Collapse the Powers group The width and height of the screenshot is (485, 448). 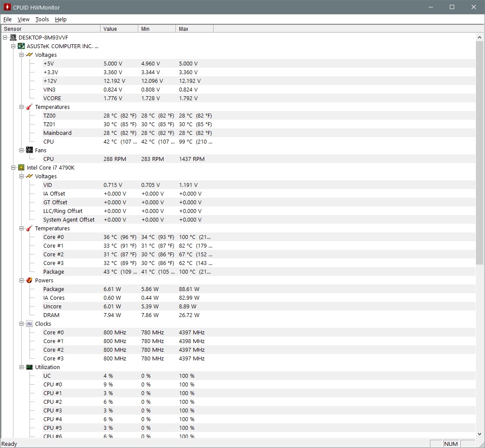22,280
